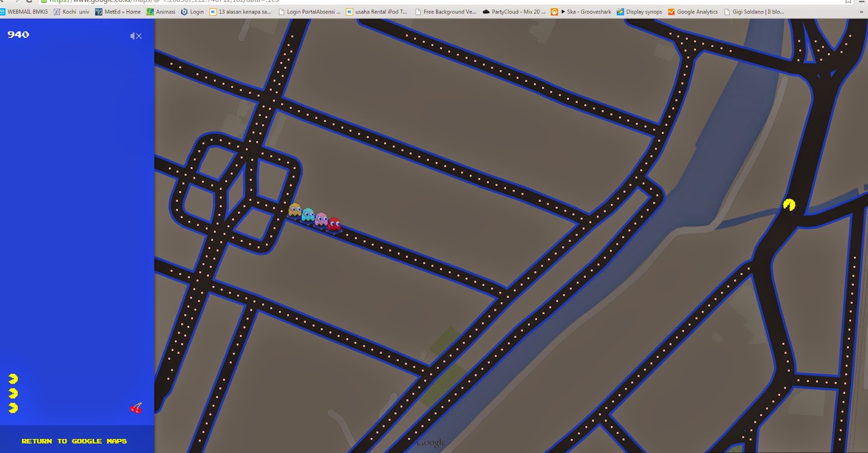The width and height of the screenshot is (868, 453).
Task: Toggle the game sound mute icon
Action: click(136, 36)
